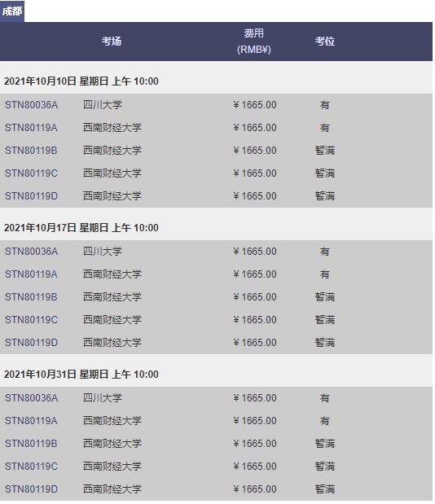Click the 考场 column header
435x504 pixels.
[112, 42]
